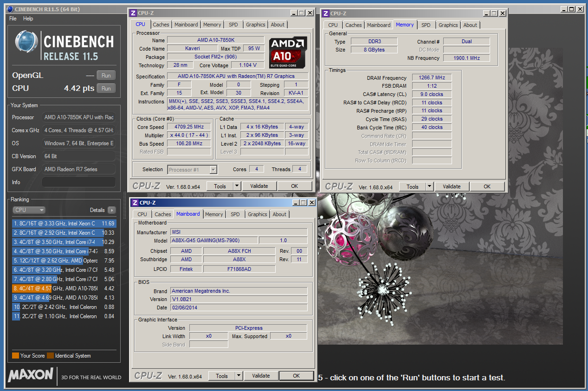Image resolution: width=588 pixels, height=391 pixels.
Task: Click Tools button in the Mainboard window
Action: coord(222,376)
